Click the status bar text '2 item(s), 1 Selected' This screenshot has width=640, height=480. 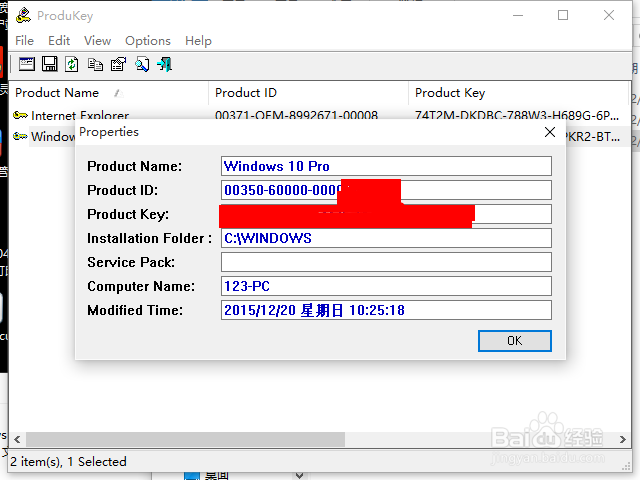68,462
